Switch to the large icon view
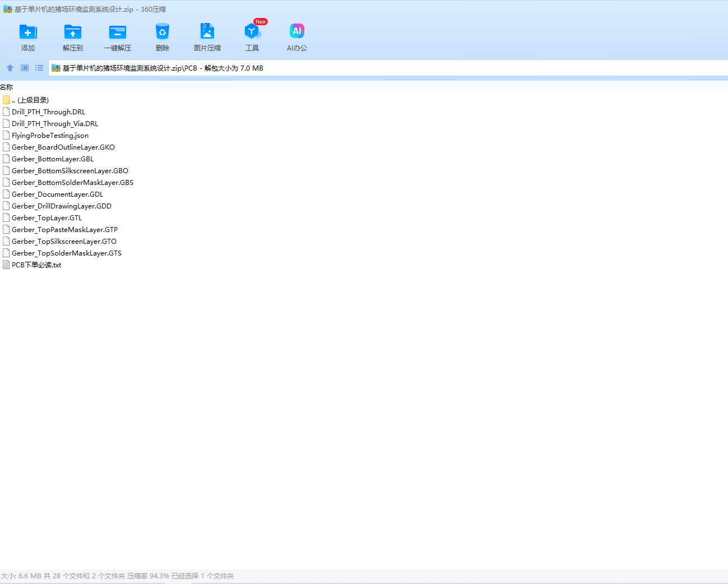 [x=25, y=68]
